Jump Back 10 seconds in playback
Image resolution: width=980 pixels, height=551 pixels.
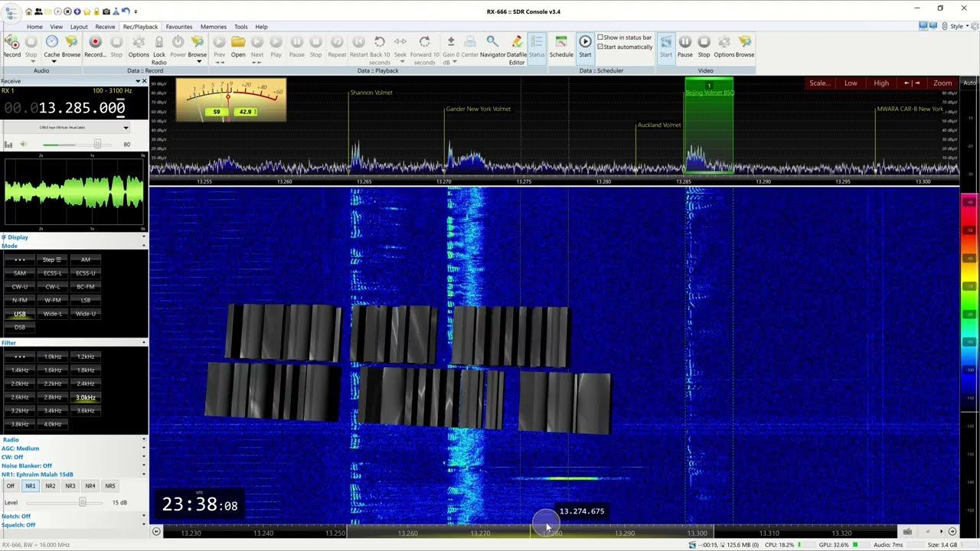point(380,50)
